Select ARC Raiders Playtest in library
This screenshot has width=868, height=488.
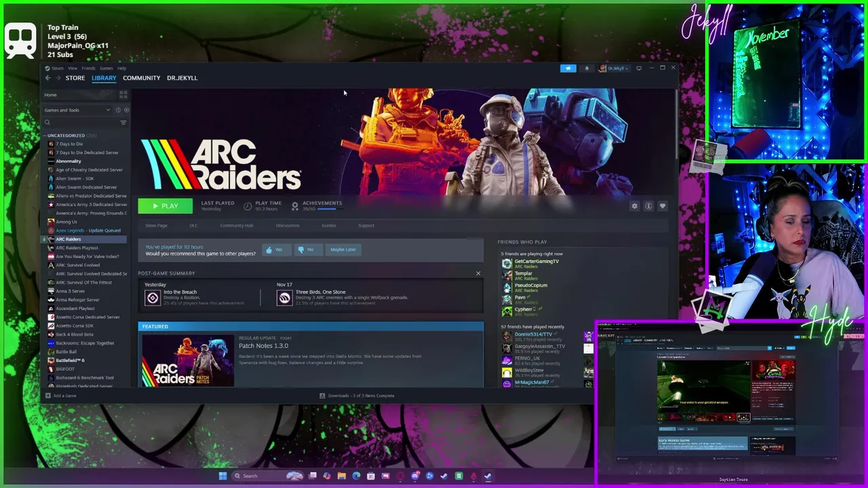point(77,248)
